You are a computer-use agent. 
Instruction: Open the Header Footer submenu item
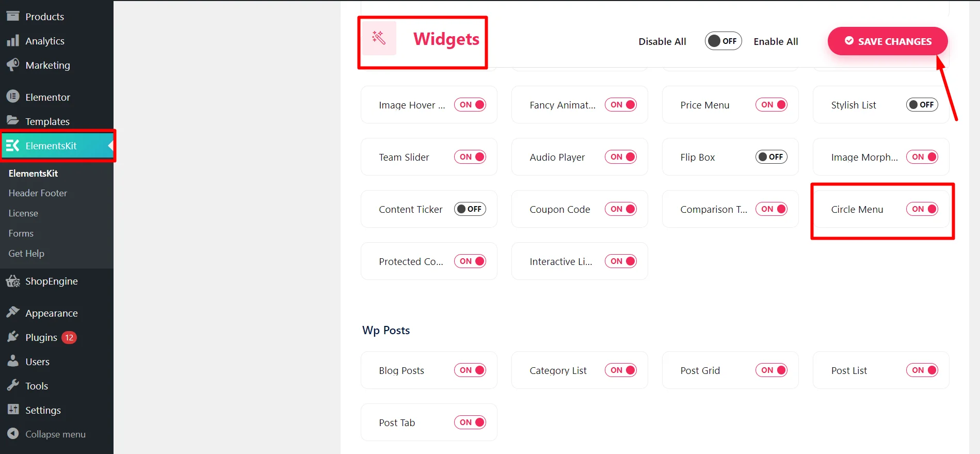[x=38, y=193]
